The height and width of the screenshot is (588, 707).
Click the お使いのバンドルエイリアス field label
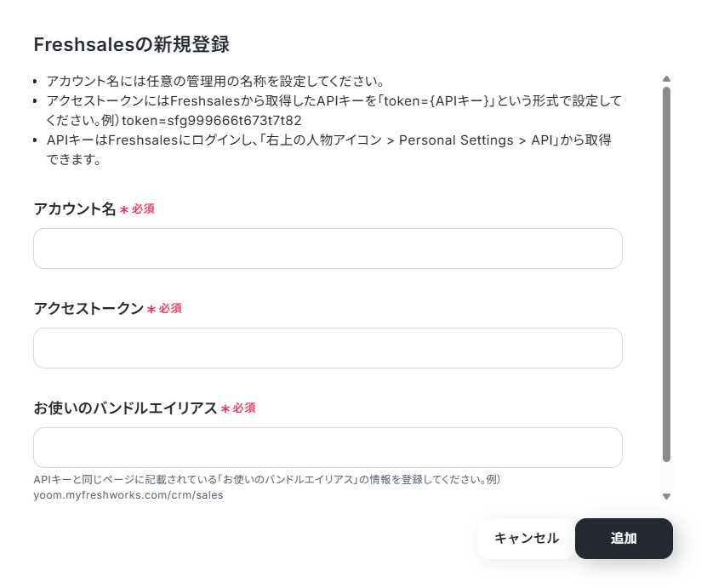tap(125, 408)
